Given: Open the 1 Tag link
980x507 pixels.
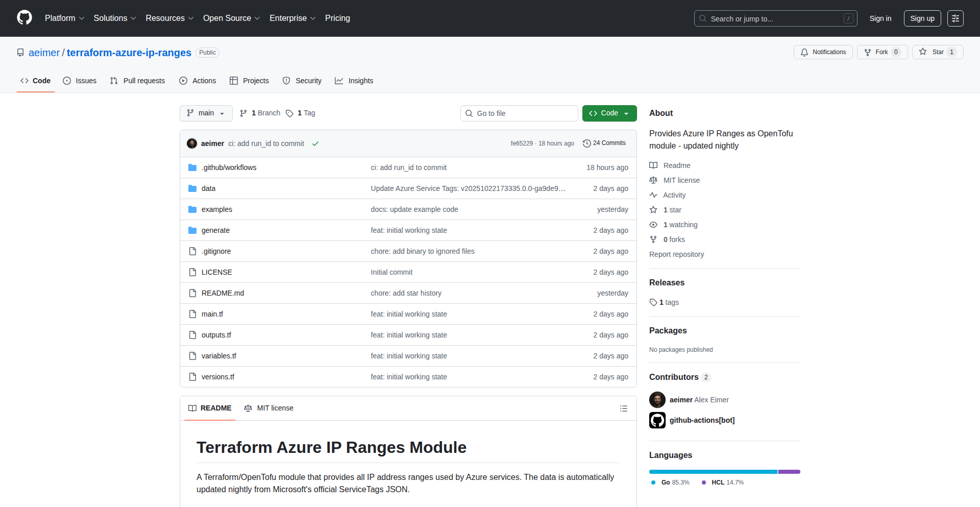Looking at the screenshot, I should (x=301, y=113).
